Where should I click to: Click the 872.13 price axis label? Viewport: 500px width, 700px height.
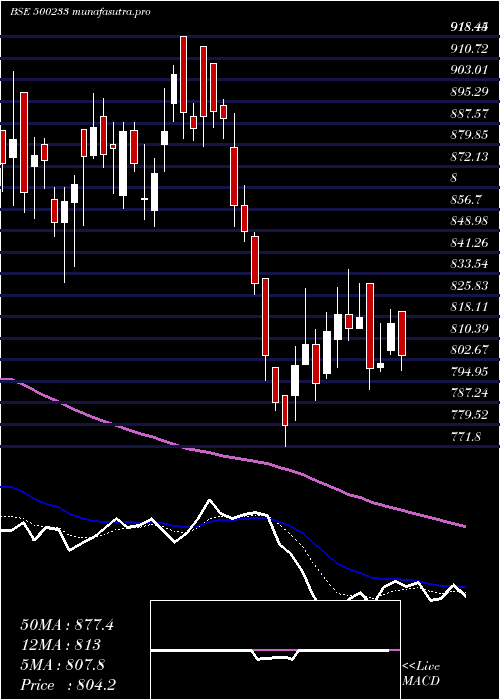click(470, 156)
